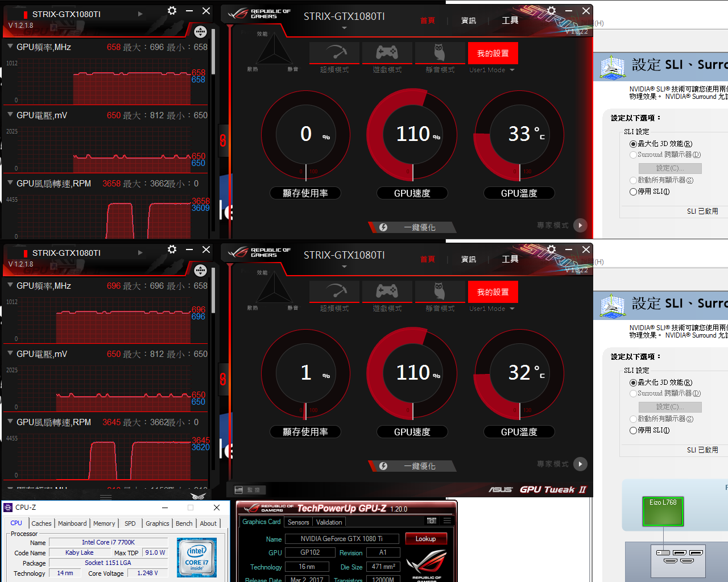728x582 pixels.
Task: Open Sensors tab in GPU-Z
Action: 298,522
